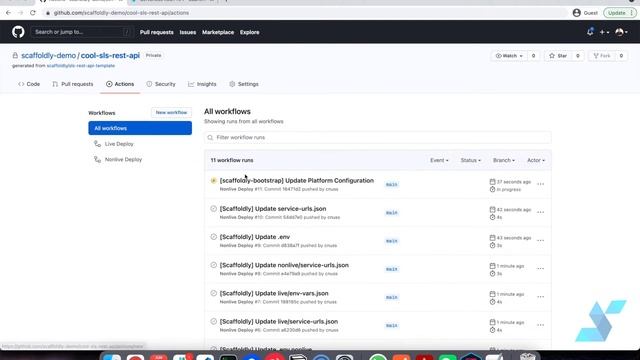Image resolution: width=640 pixels, height=360 pixels.
Task: Open options menu for Update Platform Configuration run
Action: [540, 184]
